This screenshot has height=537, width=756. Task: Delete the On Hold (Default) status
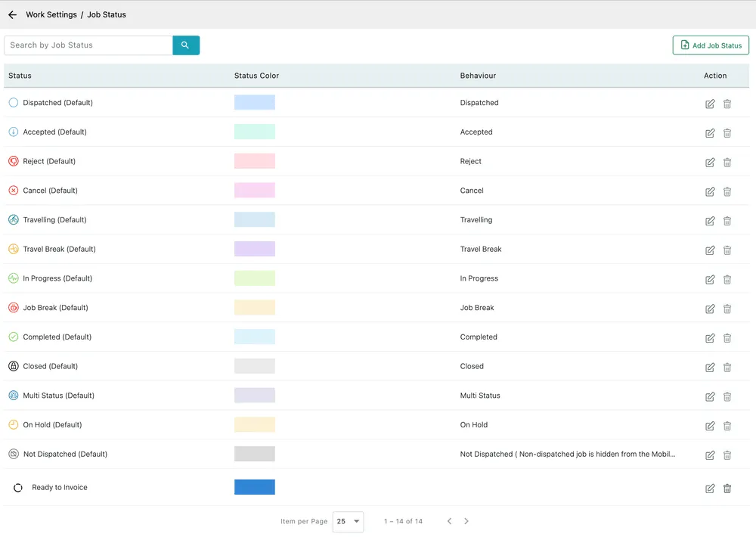(x=727, y=426)
